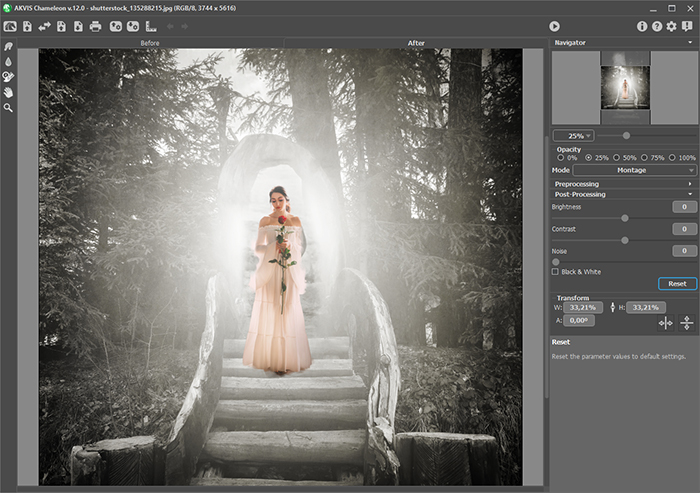This screenshot has height=493, width=700.
Task: Flip the fragment horizontally
Action: click(x=665, y=323)
